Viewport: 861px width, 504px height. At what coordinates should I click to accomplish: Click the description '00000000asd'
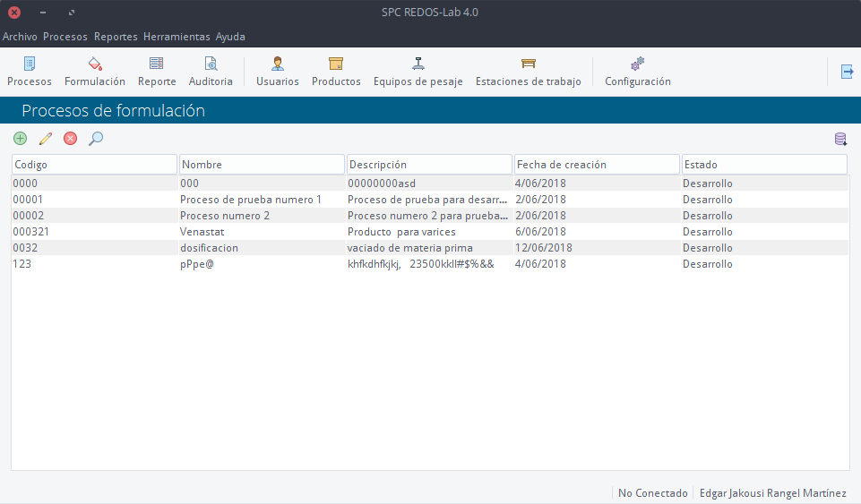(382, 184)
